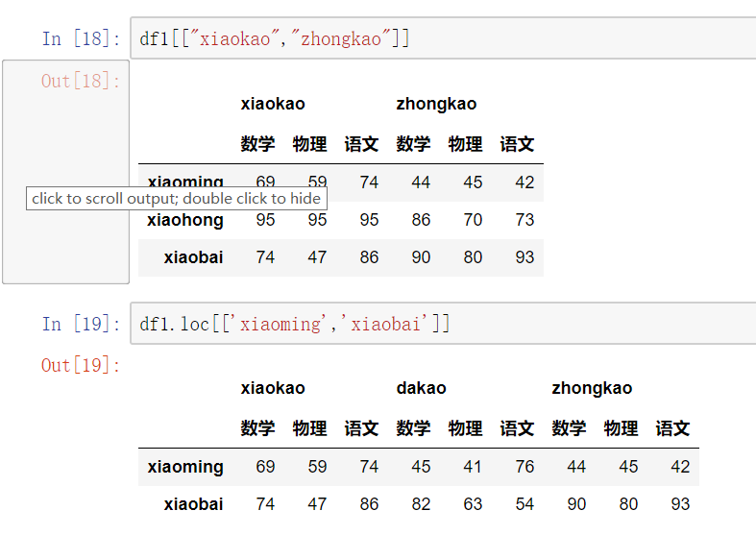This screenshot has width=756, height=535.
Task: Select xiaobai row label in first table
Action: pos(193,257)
